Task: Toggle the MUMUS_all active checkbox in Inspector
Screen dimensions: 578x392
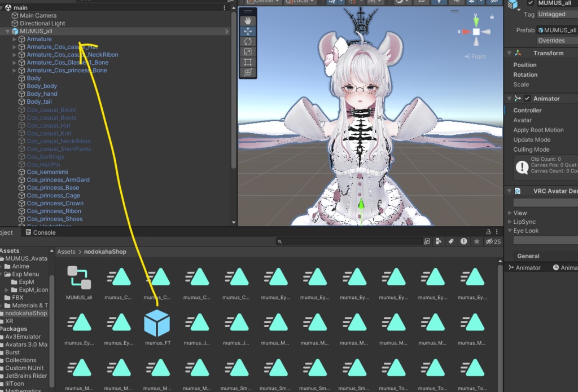Action: click(x=531, y=3)
